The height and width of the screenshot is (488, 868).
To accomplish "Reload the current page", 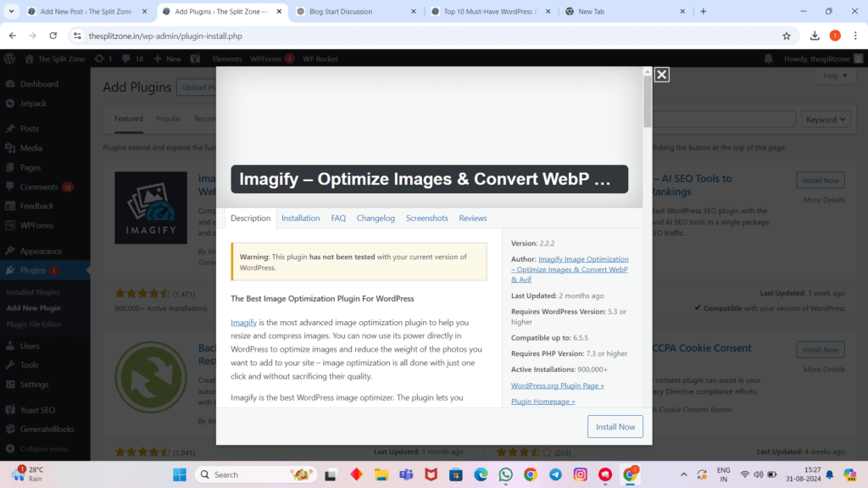I will coord(53,36).
